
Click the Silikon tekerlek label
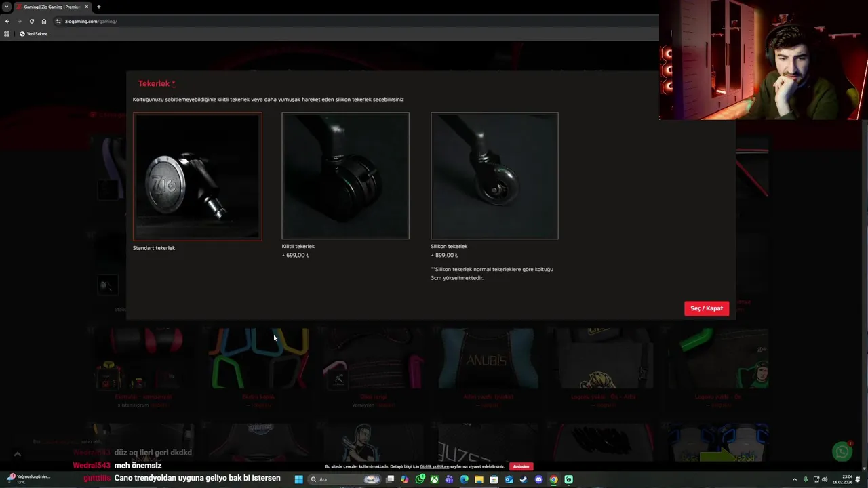[x=449, y=246]
